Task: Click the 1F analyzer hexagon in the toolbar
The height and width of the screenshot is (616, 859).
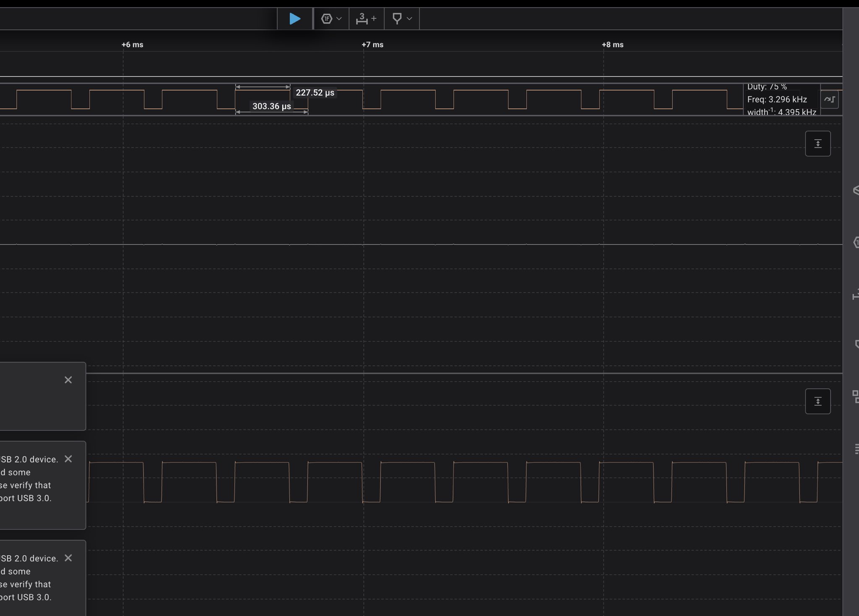Action: point(327,19)
